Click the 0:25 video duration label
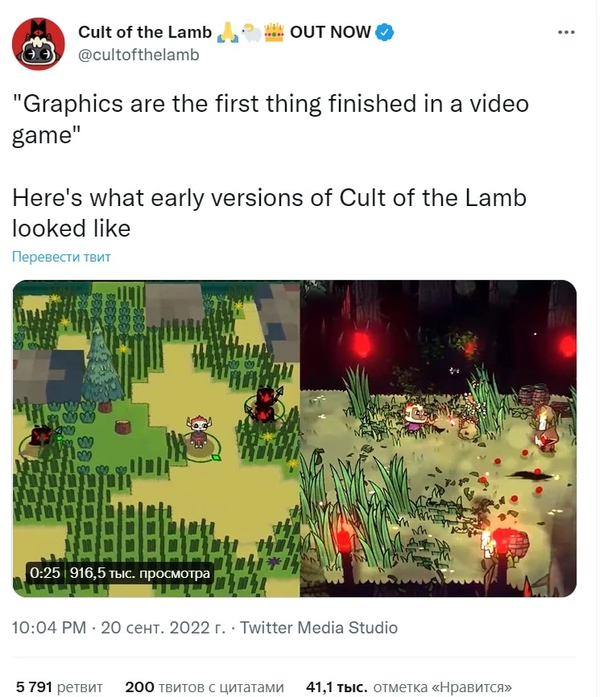The height and width of the screenshot is (697, 616). click(x=45, y=572)
